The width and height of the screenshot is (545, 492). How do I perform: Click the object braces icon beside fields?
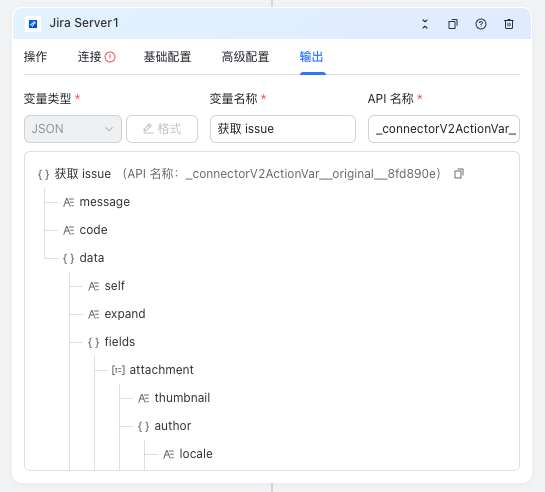pos(93,342)
